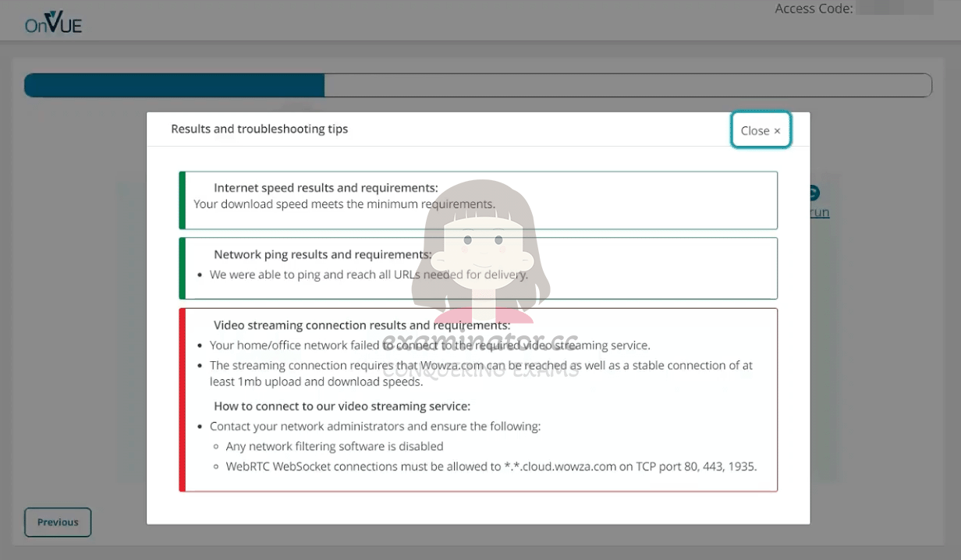The image size is (961, 560).
Task: Go back with the Previous button
Action: coord(58,523)
